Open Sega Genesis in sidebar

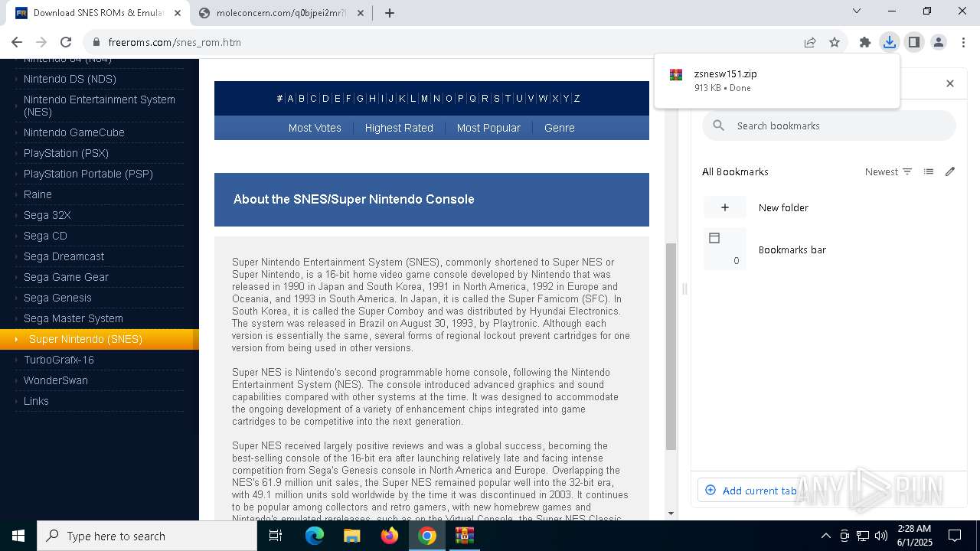point(57,298)
